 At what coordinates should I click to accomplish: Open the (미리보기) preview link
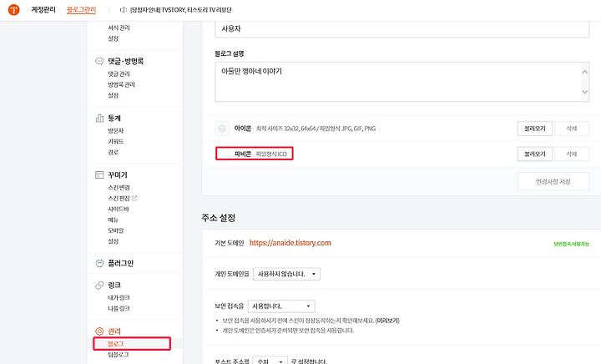(387, 321)
